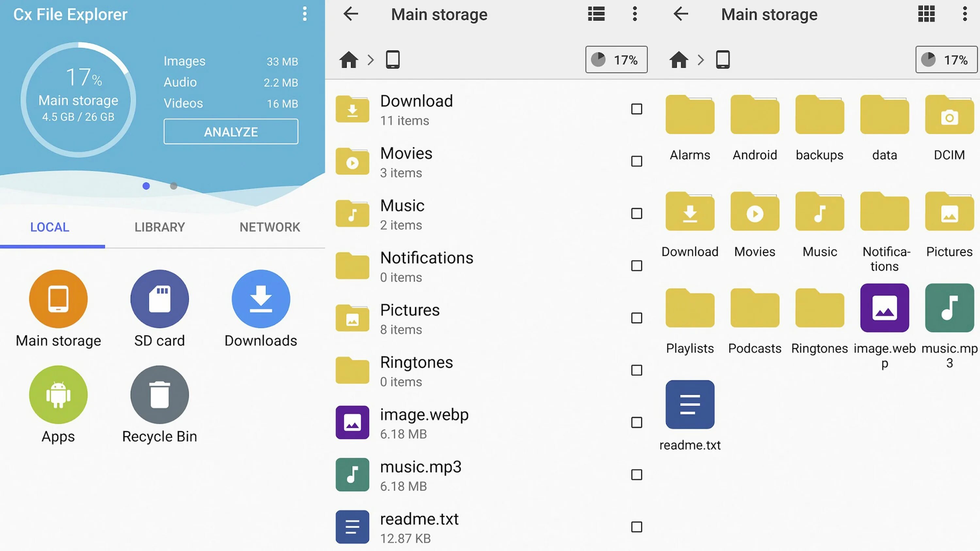Click 17% storage usage indicator button
The image size is (980, 551).
click(616, 59)
